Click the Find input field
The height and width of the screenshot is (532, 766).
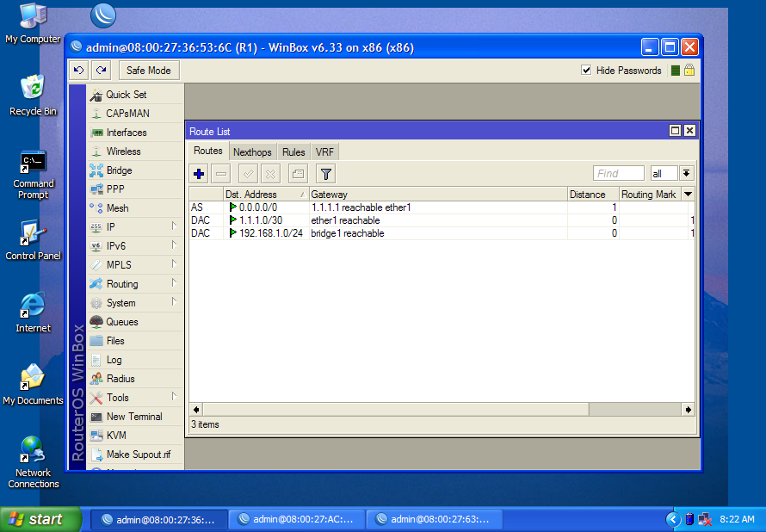(619, 173)
